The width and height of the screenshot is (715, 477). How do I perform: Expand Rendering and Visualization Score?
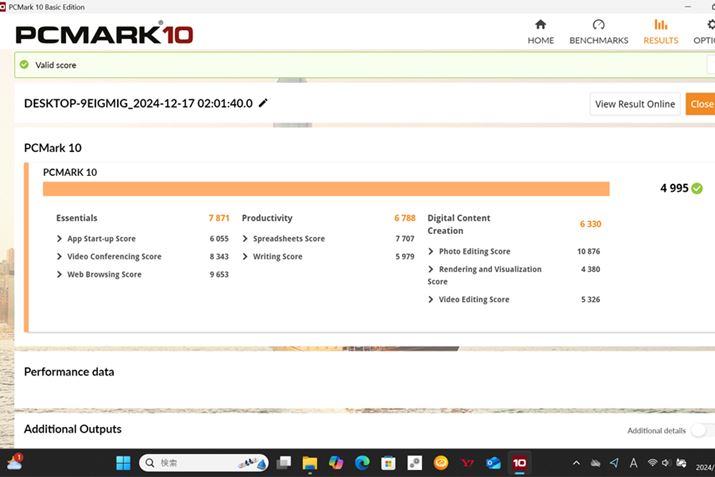pyautogui.click(x=431, y=269)
